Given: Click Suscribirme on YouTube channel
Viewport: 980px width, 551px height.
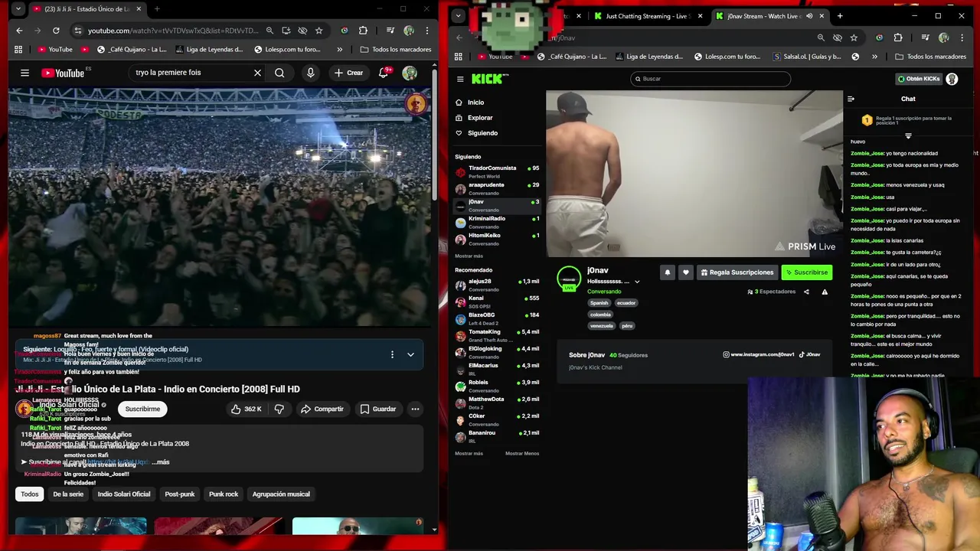Looking at the screenshot, I should tap(142, 409).
